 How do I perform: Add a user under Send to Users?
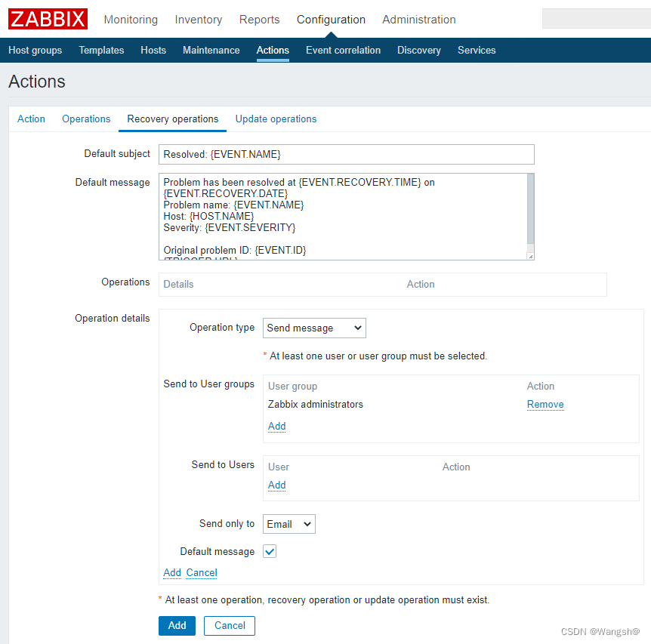coord(276,485)
